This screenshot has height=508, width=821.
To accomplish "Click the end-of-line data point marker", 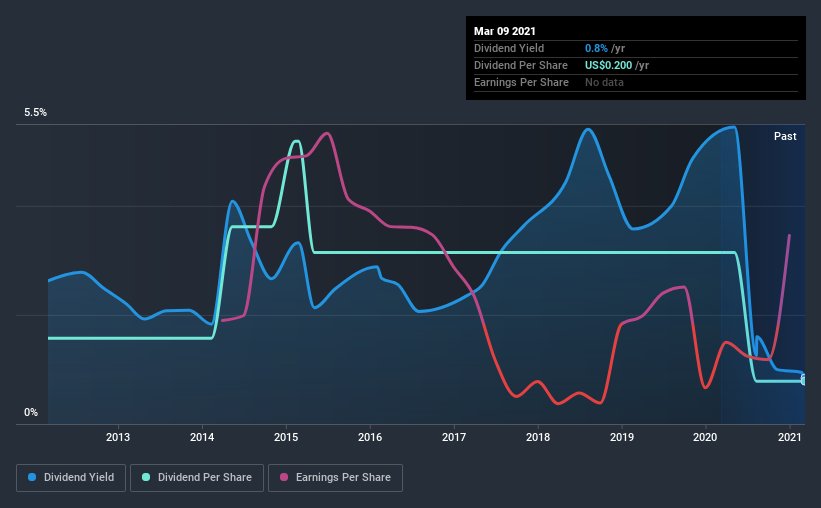I will (x=804, y=380).
